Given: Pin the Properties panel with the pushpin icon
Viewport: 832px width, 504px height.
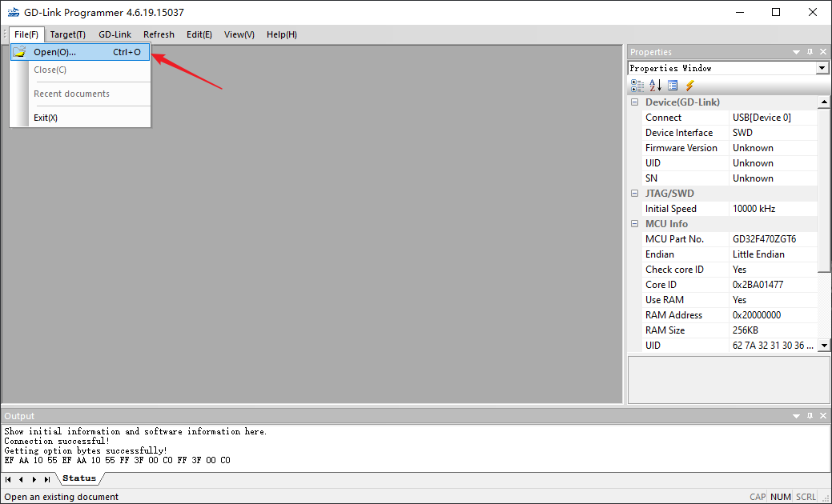Looking at the screenshot, I should [x=810, y=52].
